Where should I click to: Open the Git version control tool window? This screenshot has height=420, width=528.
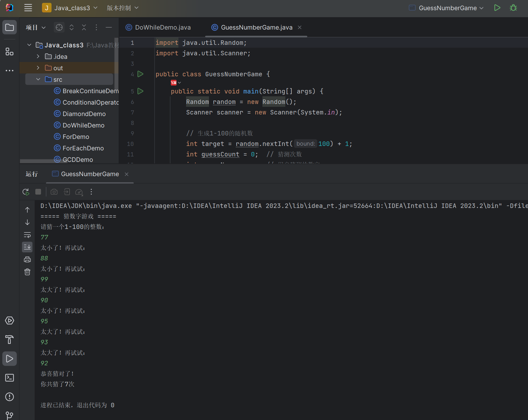tap(10, 415)
